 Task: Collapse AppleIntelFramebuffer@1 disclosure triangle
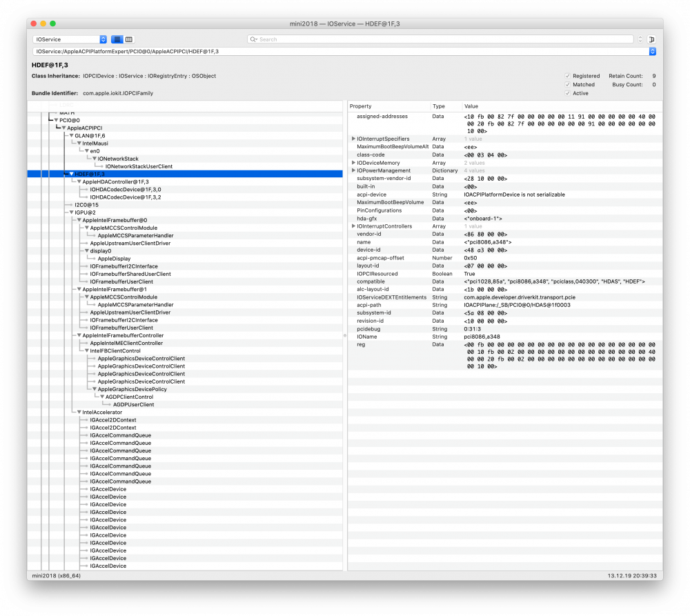(79, 290)
